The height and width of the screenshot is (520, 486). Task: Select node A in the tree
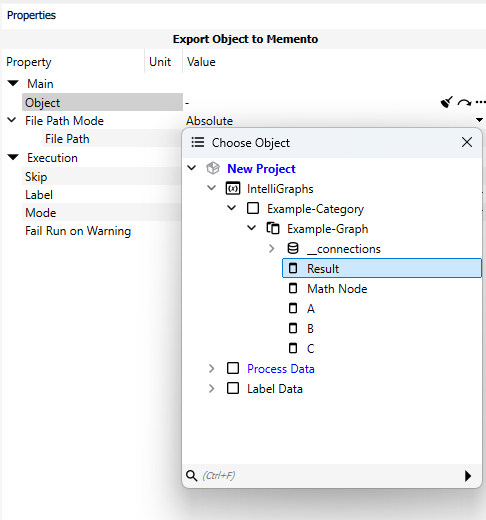click(311, 309)
